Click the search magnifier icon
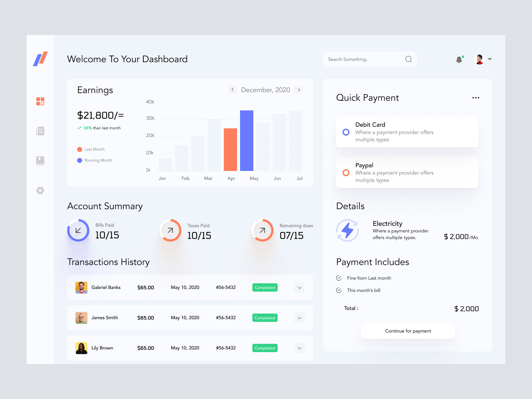The height and width of the screenshot is (399, 532). click(x=408, y=59)
